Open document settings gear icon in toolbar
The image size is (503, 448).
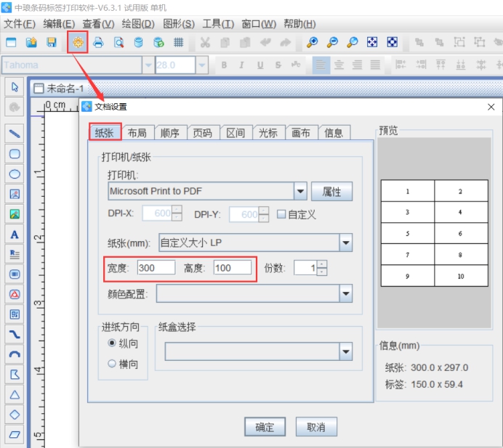click(x=78, y=42)
